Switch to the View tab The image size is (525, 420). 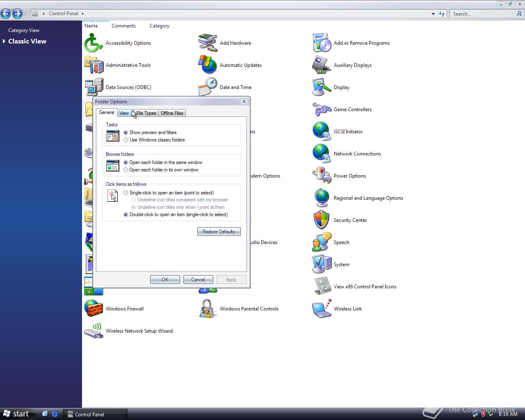pos(124,113)
